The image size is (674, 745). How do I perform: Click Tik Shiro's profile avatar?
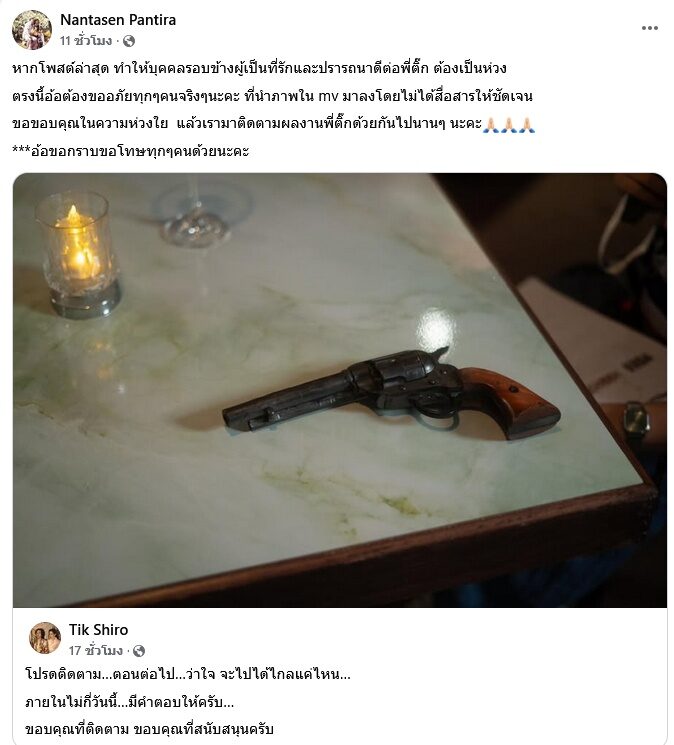tap(45, 638)
